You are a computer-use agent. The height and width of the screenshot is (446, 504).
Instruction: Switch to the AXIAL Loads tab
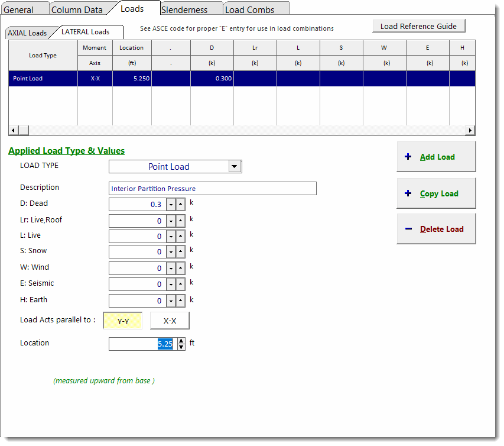pos(27,33)
